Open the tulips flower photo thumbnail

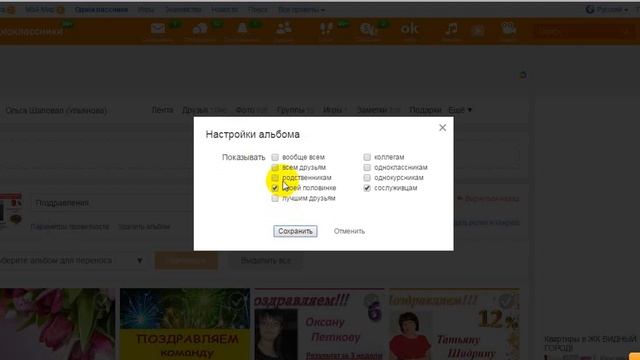click(58, 324)
